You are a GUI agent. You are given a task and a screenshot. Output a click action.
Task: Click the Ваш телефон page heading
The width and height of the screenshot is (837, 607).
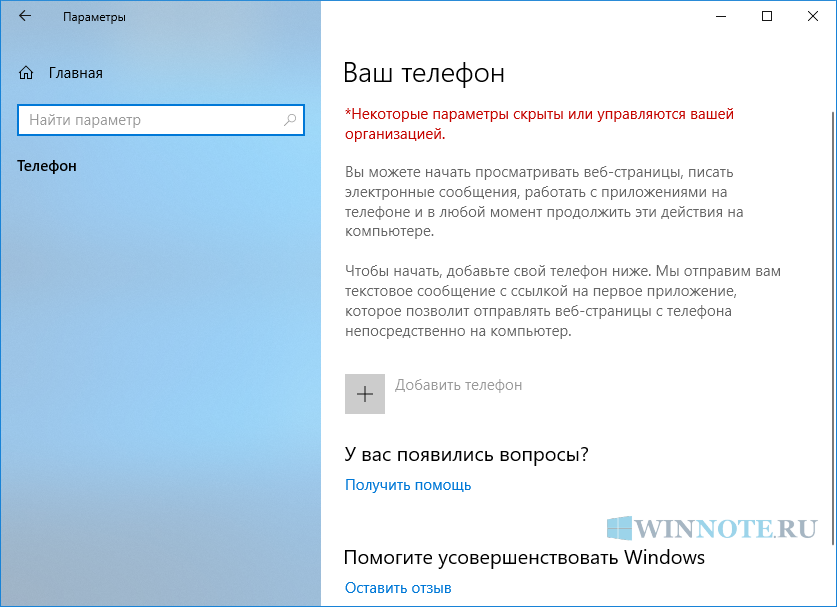click(424, 73)
